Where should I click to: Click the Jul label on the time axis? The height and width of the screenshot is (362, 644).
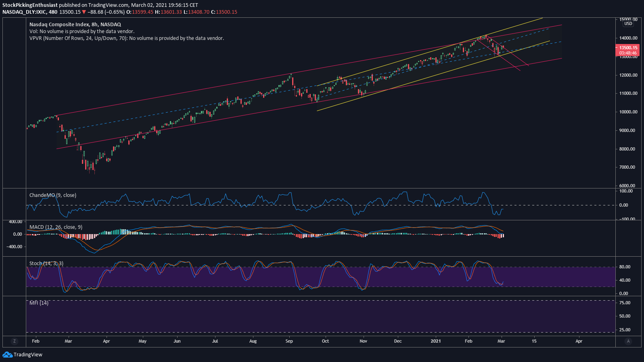215,341
